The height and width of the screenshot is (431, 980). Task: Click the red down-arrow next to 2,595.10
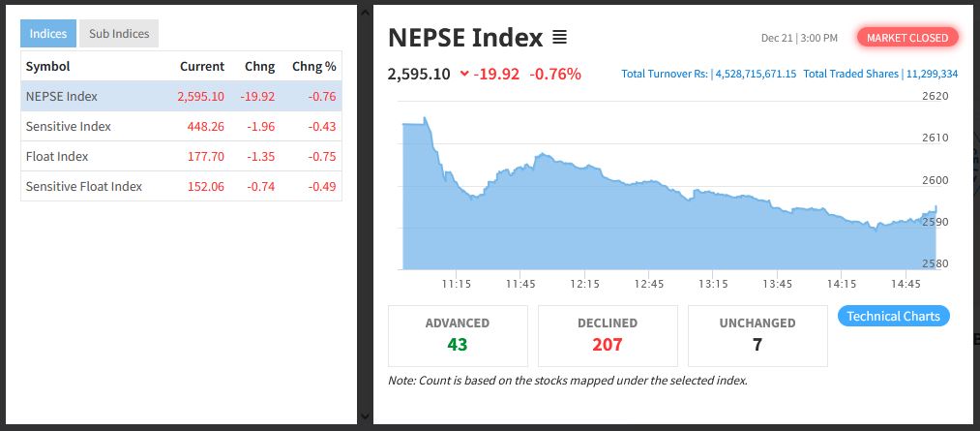point(464,74)
